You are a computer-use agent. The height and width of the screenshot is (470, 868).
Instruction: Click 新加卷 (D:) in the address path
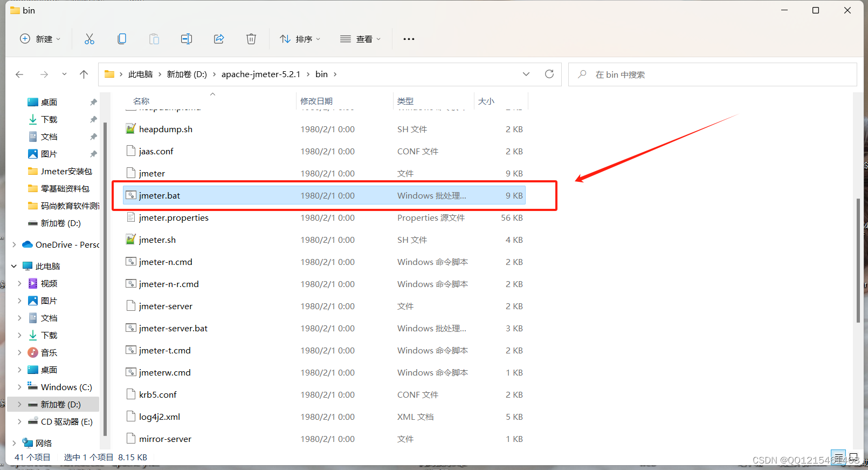tap(187, 74)
